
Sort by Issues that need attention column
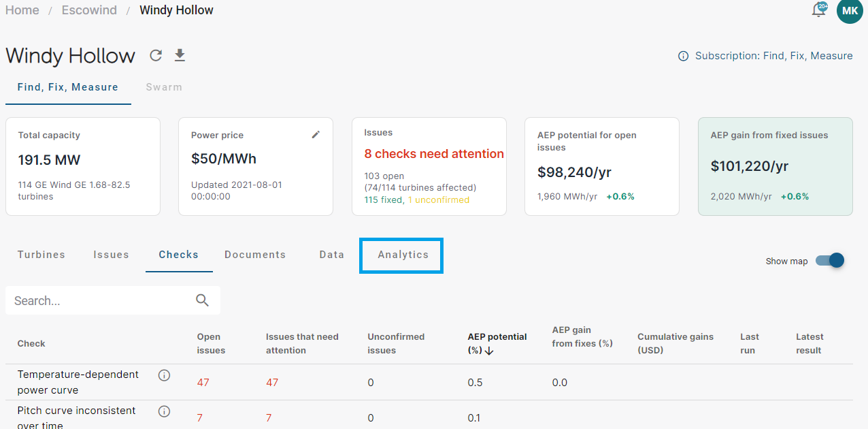[x=302, y=343]
